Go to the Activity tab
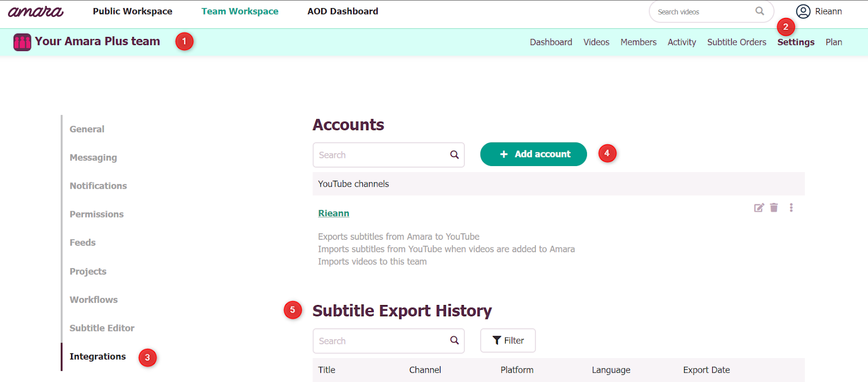This screenshot has height=382, width=868. [682, 42]
